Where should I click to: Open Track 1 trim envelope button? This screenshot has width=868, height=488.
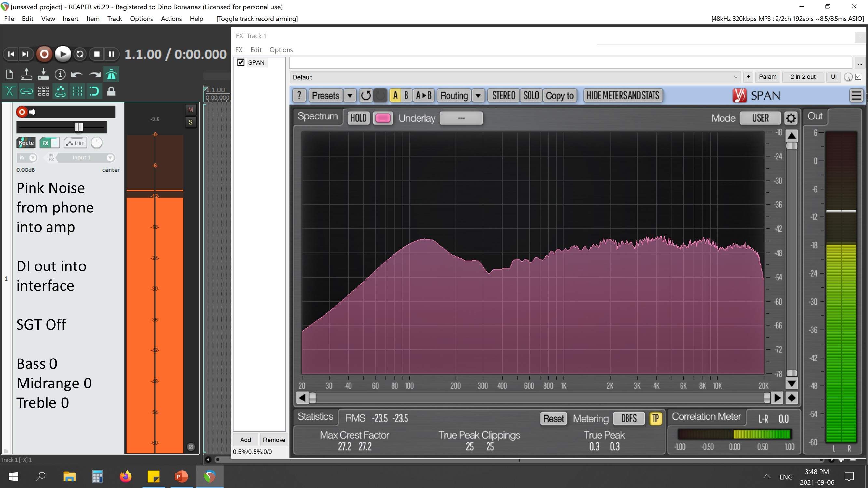76,143
